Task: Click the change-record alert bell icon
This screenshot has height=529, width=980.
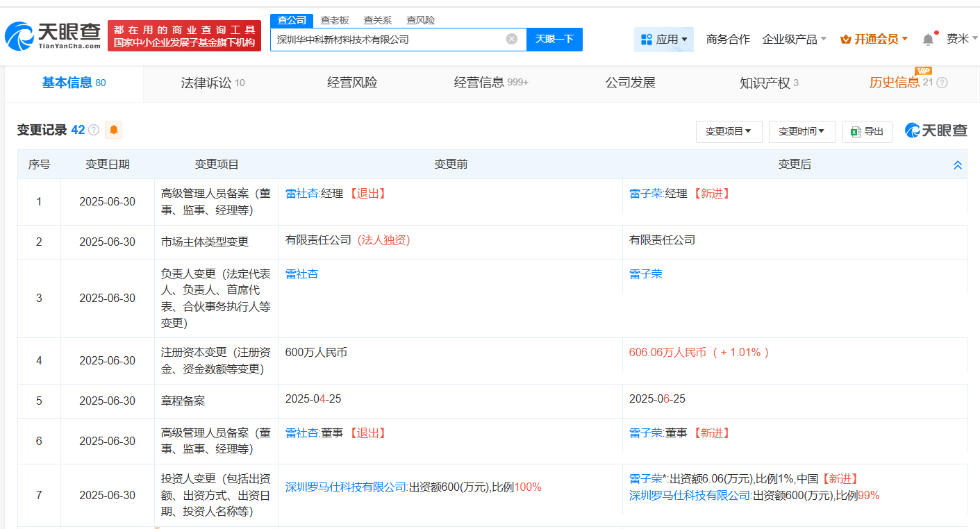Action: coord(113,130)
